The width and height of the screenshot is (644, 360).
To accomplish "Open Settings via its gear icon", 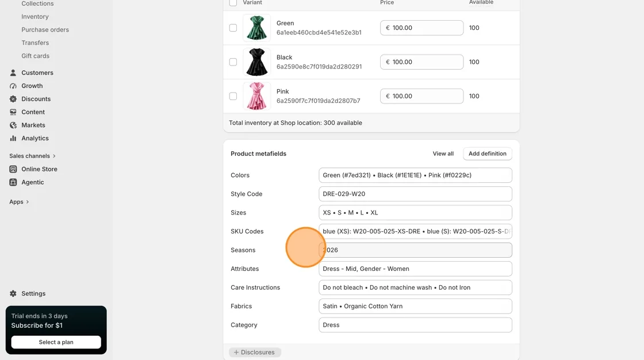I will tap(13, 294).
